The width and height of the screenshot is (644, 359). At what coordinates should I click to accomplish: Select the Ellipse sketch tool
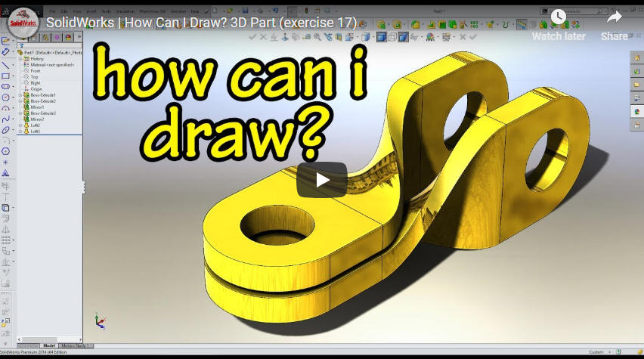point(5,130)
